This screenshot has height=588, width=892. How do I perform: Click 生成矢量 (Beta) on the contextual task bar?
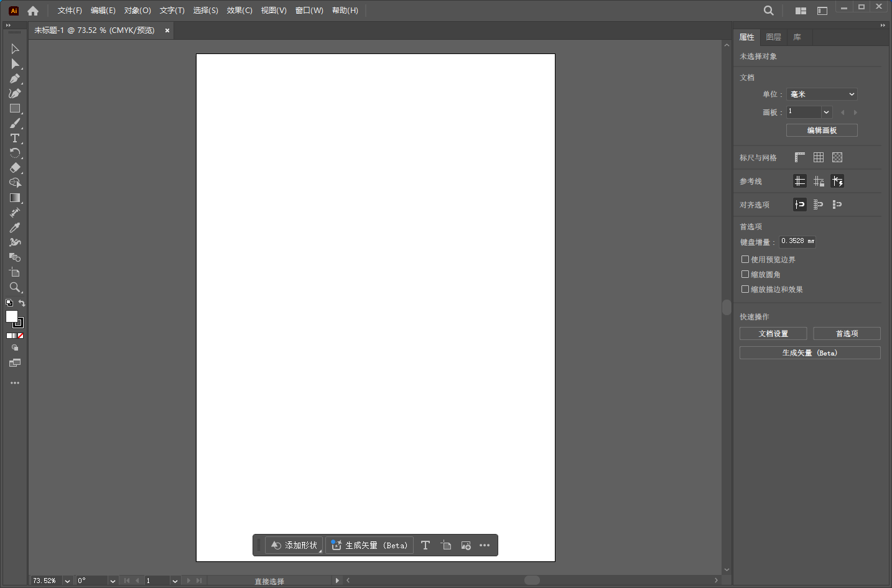(369, 545)
